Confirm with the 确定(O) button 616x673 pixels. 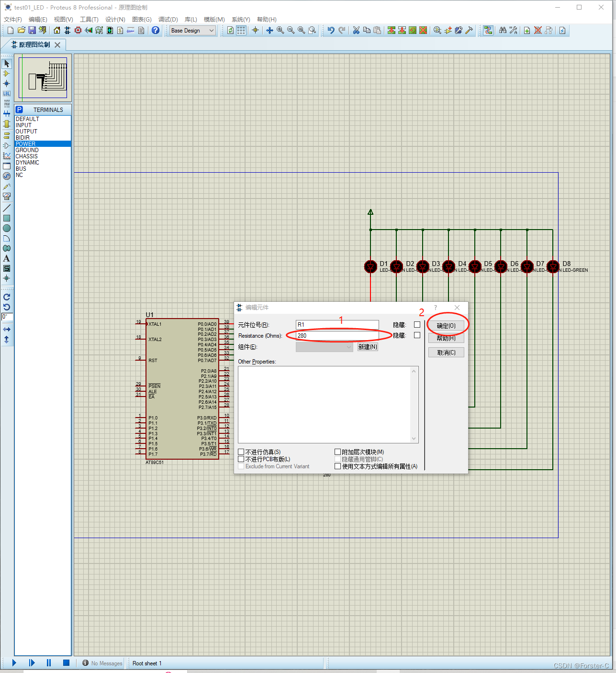pos(446,326)
